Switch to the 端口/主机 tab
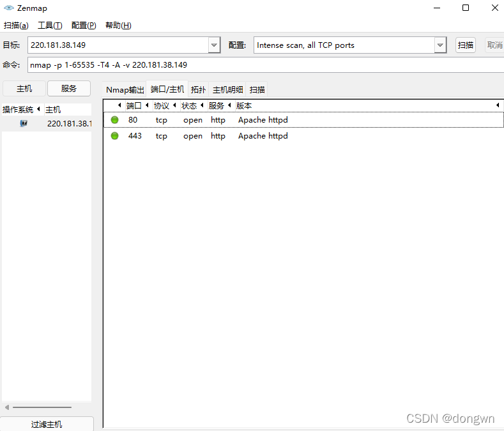Screen dimensions: 504x431 (x=167, y=89)
